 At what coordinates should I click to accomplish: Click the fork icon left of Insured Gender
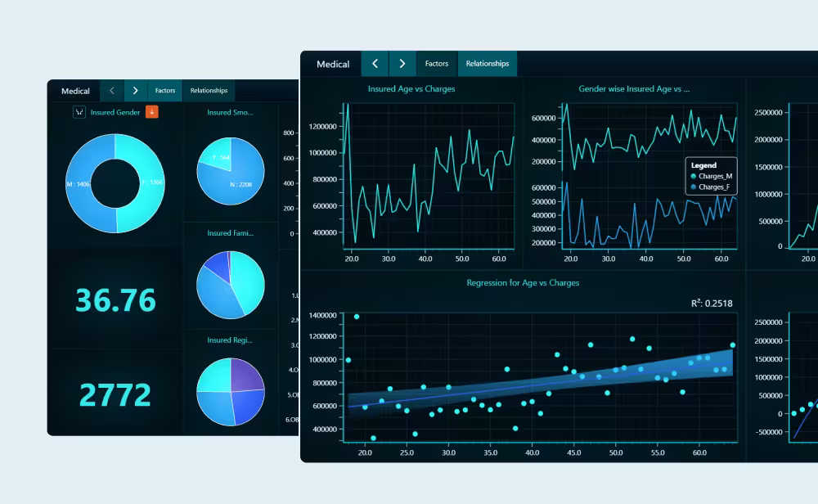pyautogui.click(x=79, y=112)
